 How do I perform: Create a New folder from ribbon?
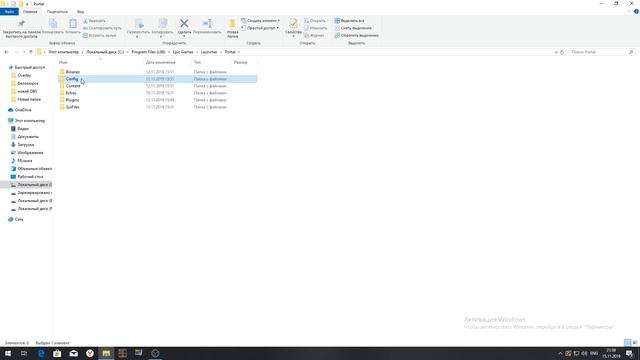pyautogui.click(x=233, y=28)
